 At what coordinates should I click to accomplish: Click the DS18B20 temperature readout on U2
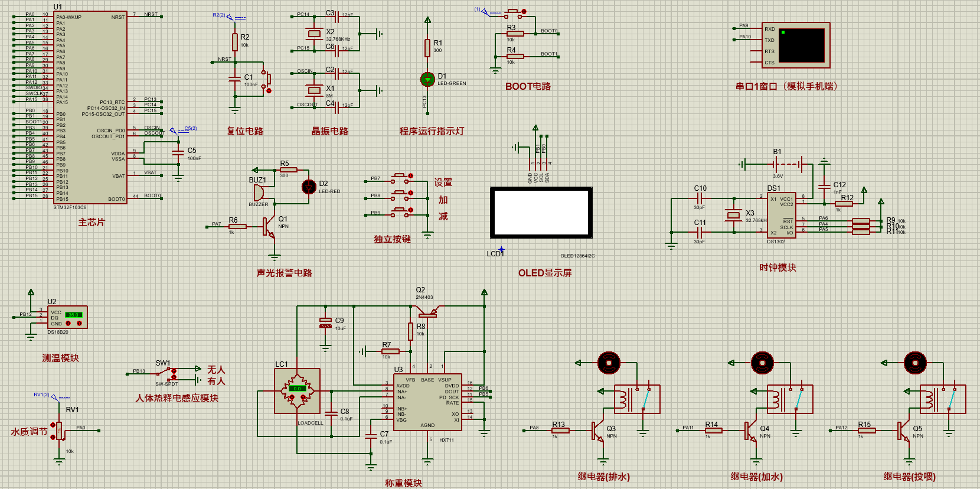coord(73,315)
